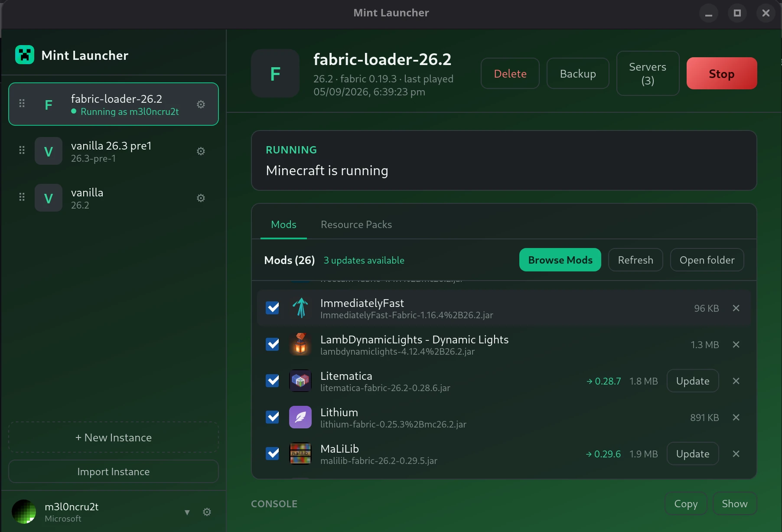
Task: Click the Litematica mod icon
Action: click(x=300, y=381)
